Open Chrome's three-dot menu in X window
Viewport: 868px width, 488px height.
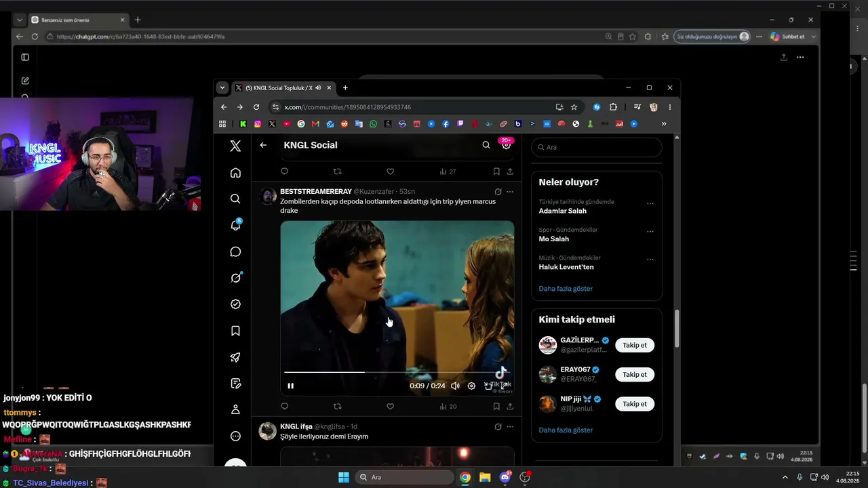tap(670, 107)
